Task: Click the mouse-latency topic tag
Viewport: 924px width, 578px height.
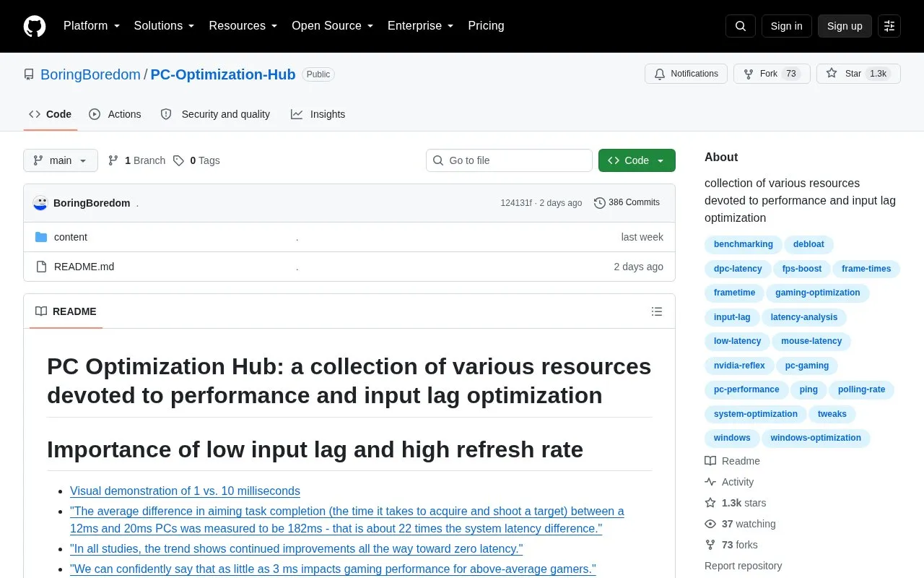Action: click(811, 341)
